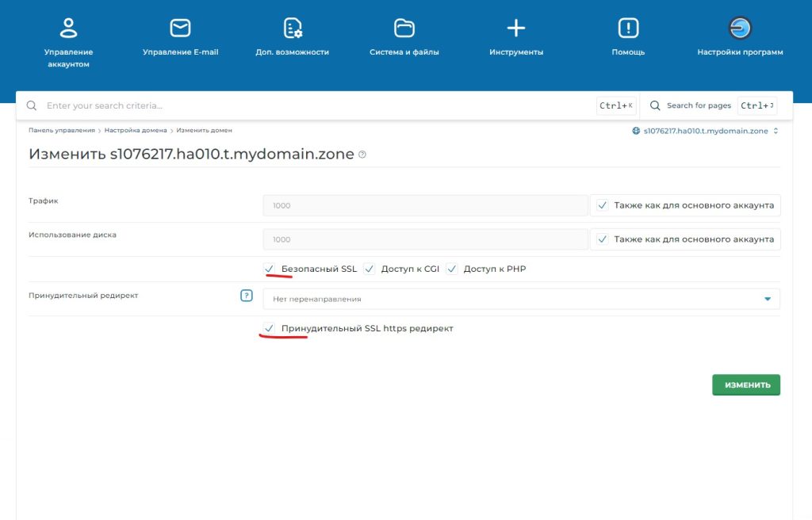The width and height of the screenshot is (812, 520).
Task: Click the Настройка домена breadcrumb link
Action: click(x=136, y=130)
